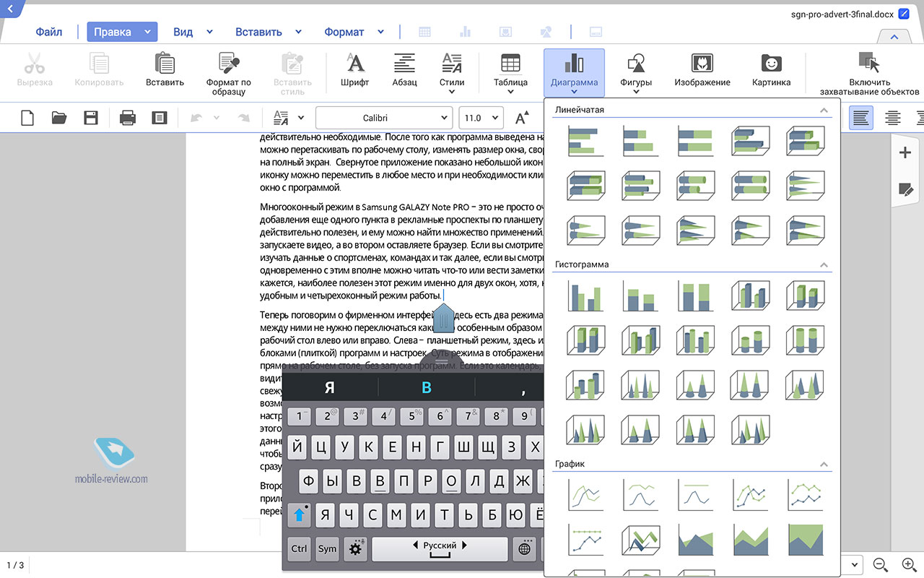Toggle Включить захватывание объектов
Viewport: 924px width, 578px height.
pos(869,74)
